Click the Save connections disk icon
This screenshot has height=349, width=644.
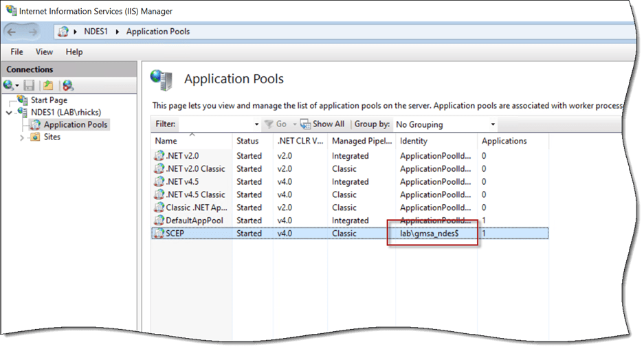pos(29,85)
